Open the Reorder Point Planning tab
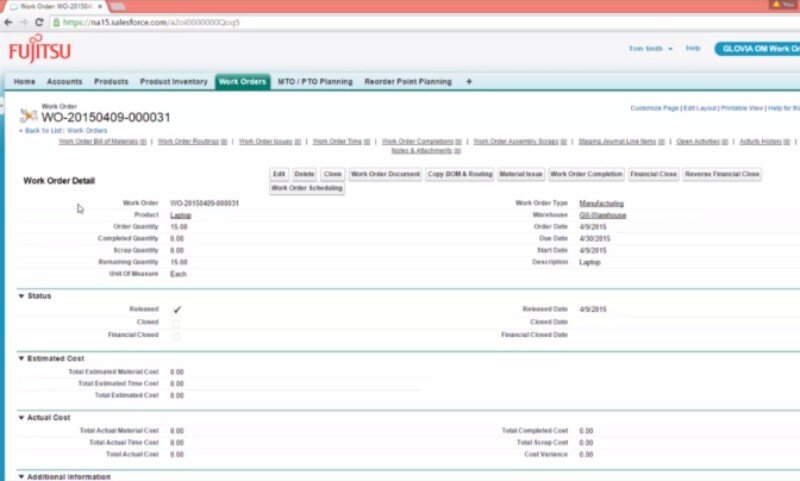Image resolution: width=800 pixels, height=481 pixels. coord(407,81)
